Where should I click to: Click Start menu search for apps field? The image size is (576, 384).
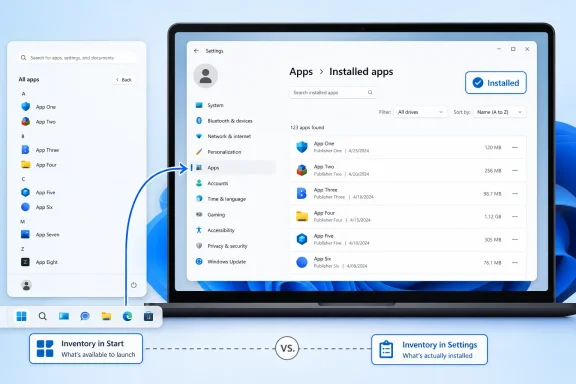[x=77, y=58]
